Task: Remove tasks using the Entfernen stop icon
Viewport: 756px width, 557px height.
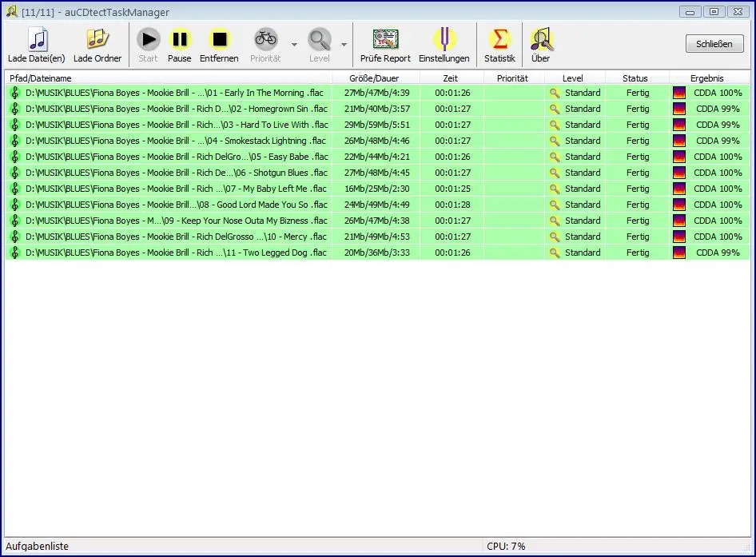Action: tap(220, 39)
